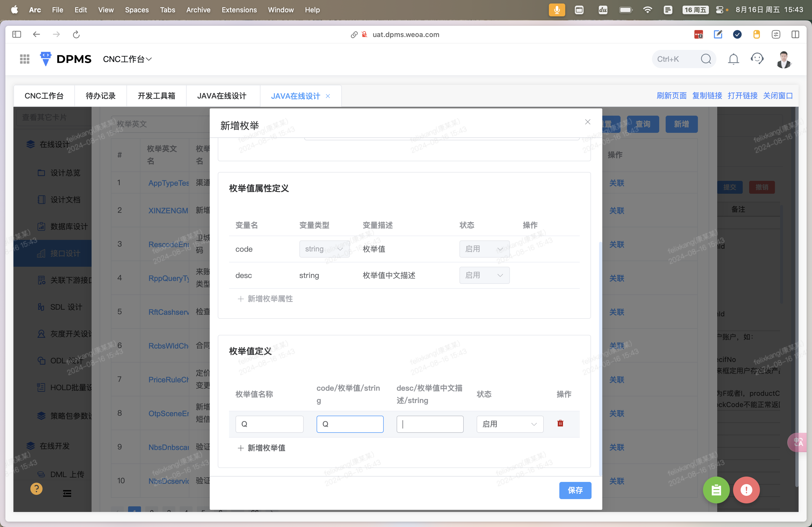Image resolution: width=812 pixels, height=527 pixels.
Task: Open the code variable type dropdown
Action: (x=324, y=249)
